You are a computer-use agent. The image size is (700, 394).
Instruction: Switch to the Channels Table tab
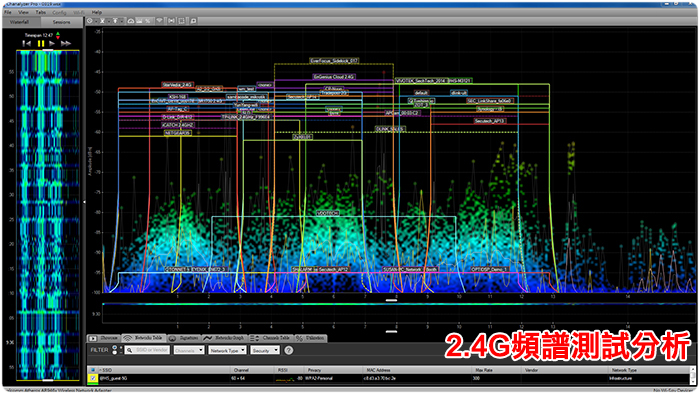271,338
